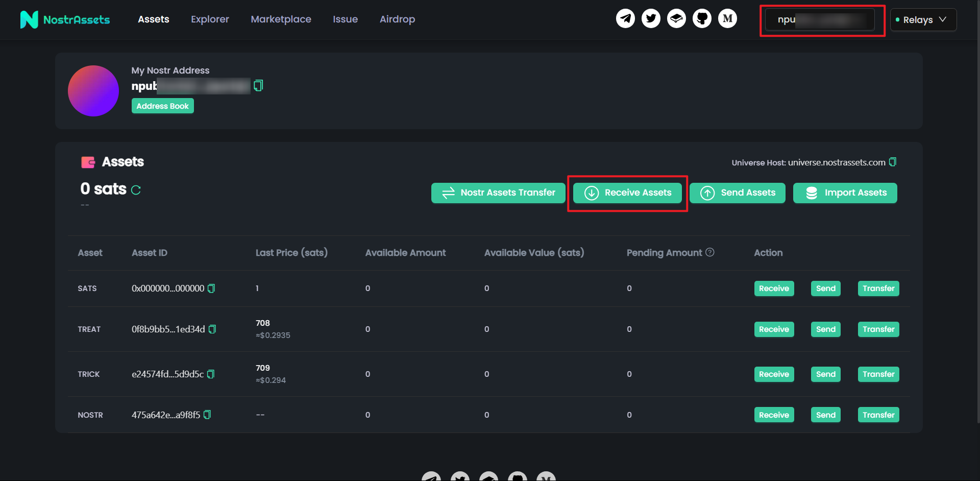Click the Send Assets button
980x481 pixels.
(738, 193)
